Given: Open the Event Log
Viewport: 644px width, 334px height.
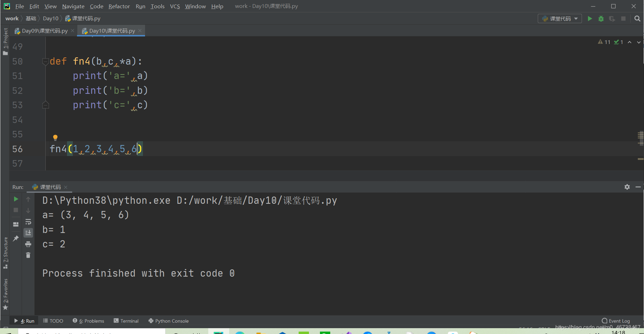Looking at the screenshot, I should click(x=616, y=321).
